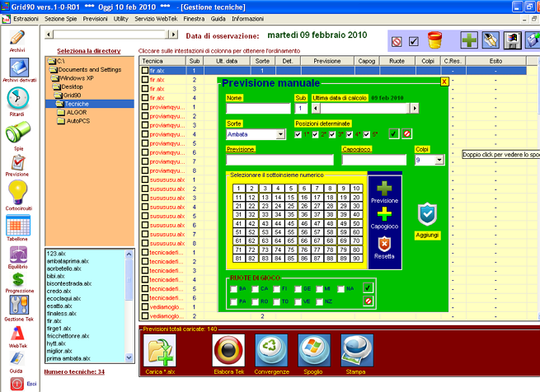Open the Guida icon in sidebar

16,359
